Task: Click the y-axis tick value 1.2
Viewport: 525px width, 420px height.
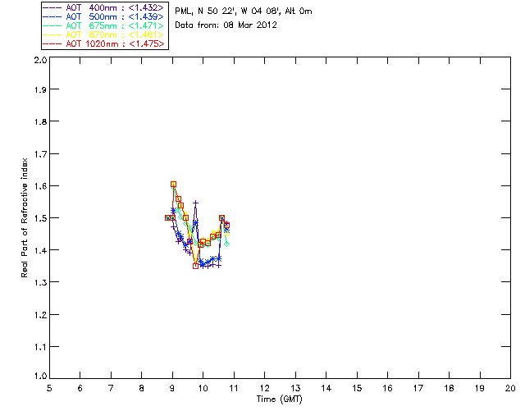Action: 40,315
